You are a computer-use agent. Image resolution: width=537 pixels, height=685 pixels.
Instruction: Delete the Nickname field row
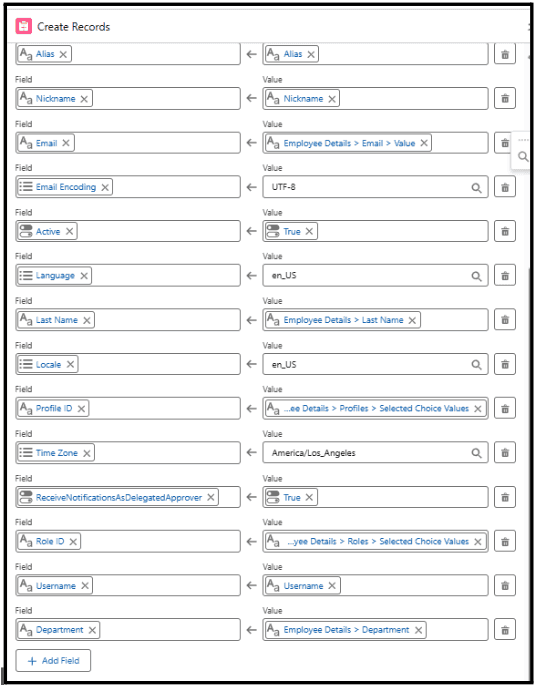tap(505, 99)
